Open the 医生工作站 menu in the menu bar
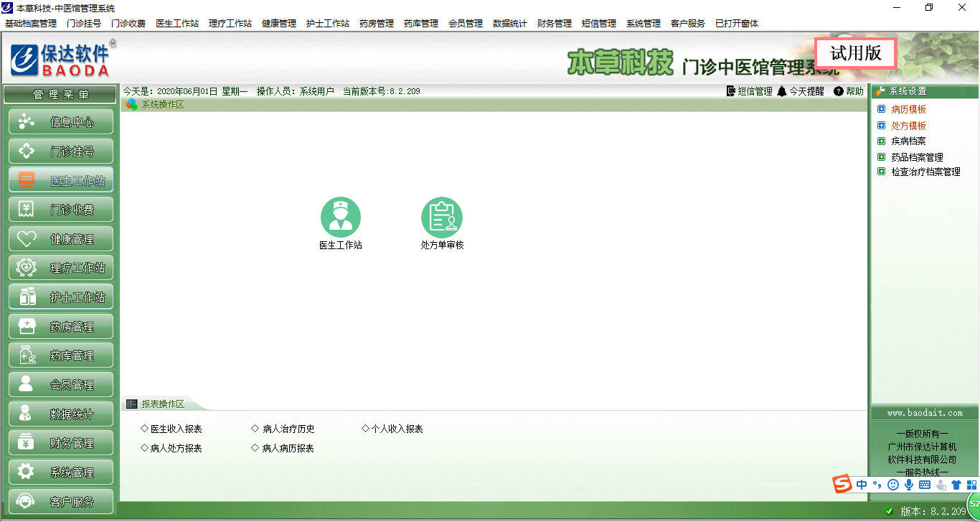This screenshot has width=980, height=522. click(x=177, y=23)
